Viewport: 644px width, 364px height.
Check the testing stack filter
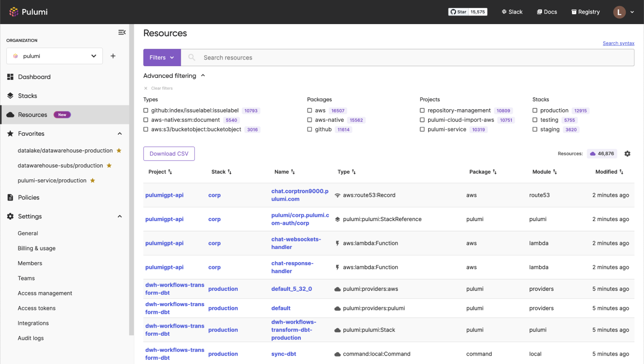tap(535, 120)
